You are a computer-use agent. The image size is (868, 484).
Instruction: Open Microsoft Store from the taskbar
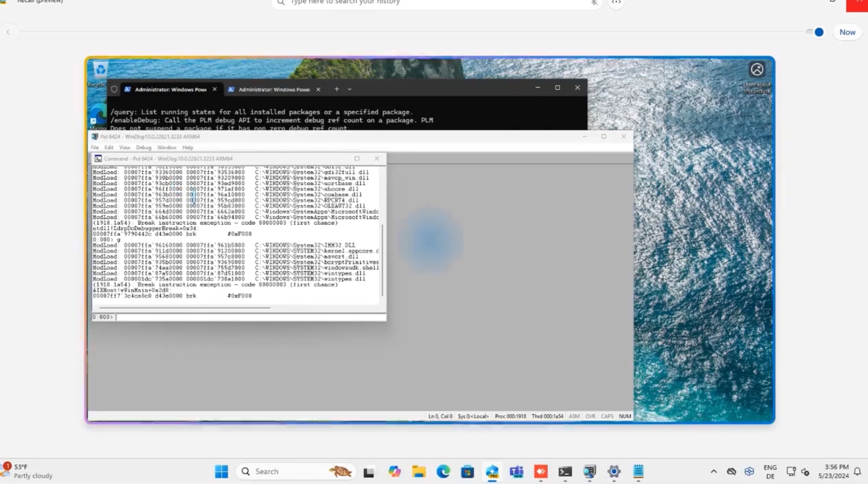point(468,472)
